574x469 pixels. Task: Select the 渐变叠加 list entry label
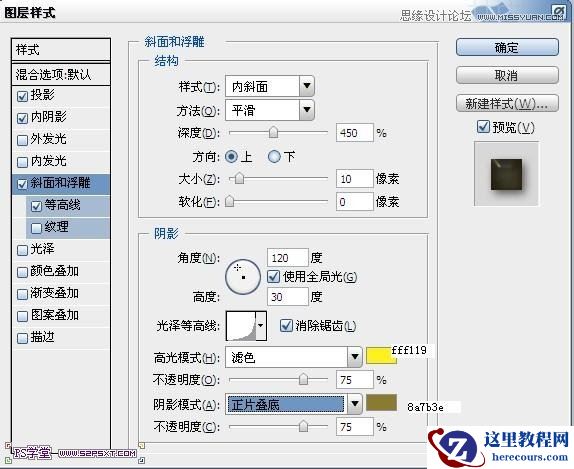click(x=55, y=293)
